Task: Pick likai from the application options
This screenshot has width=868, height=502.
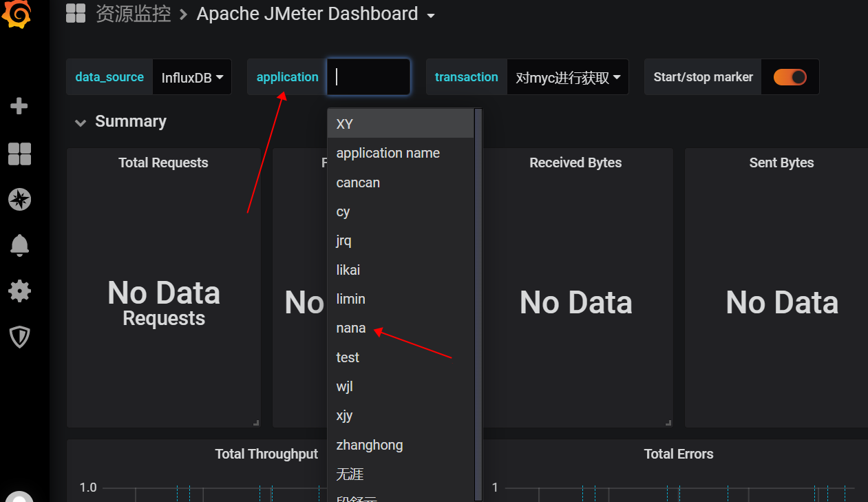Action: [401, 270]
